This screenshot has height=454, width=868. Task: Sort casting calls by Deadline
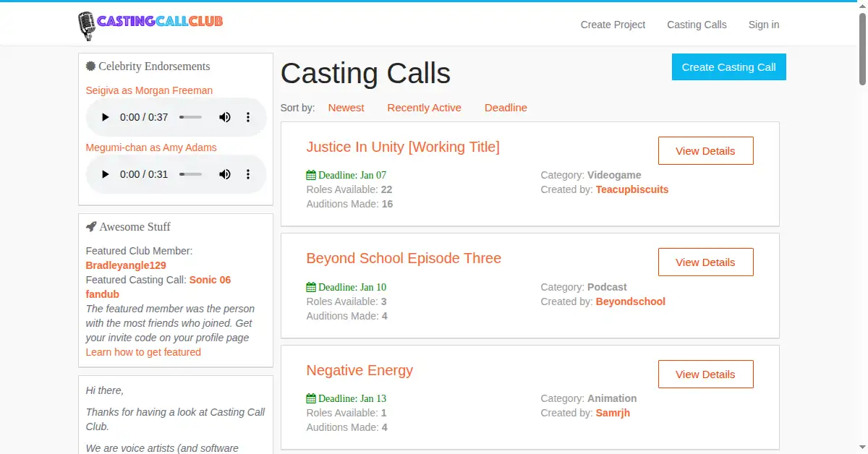click(506, 108)
